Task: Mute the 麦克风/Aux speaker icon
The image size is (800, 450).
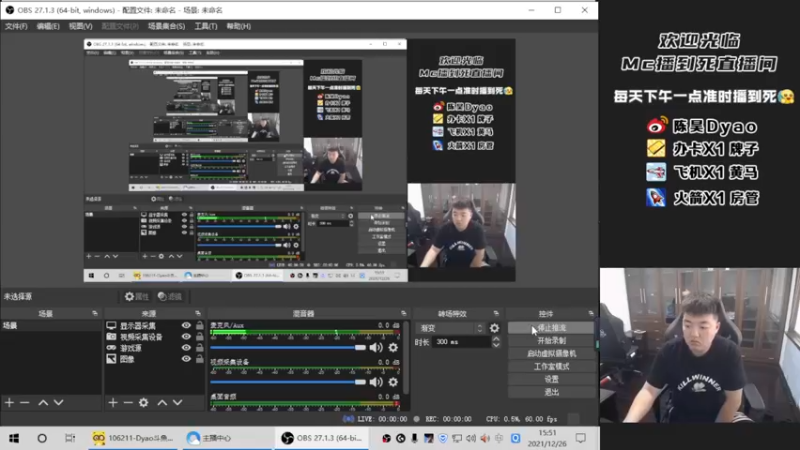Action: coord(376,347)
